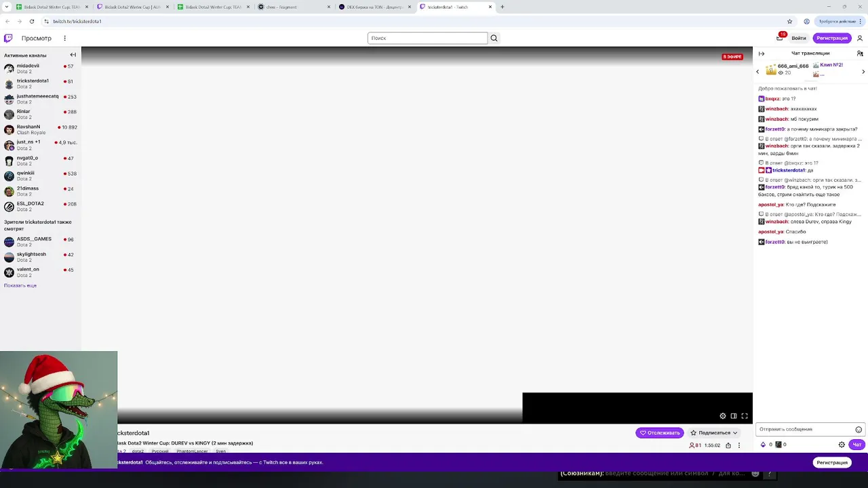Open Rinlar channel in the sidebar

pos(40,114)
